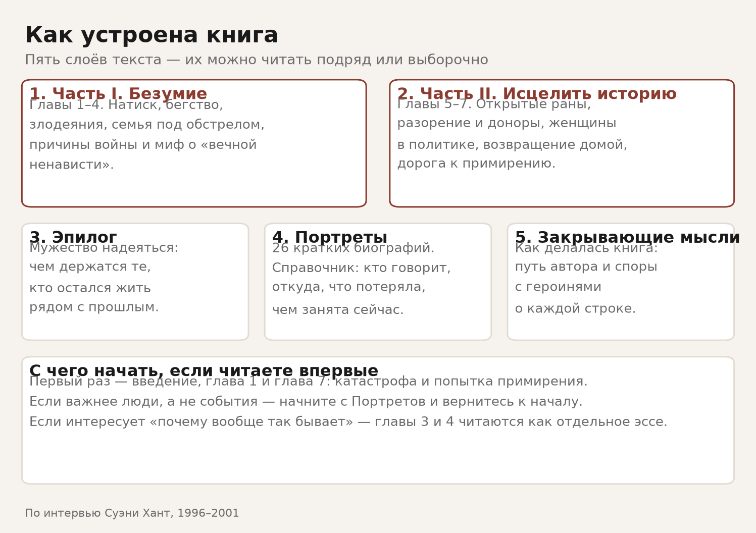The image size is (756, 533).
Task: Click the description starting «Главы 5–7. Открытые раны»
Action: pyautogui.click(x=512, y=134)
